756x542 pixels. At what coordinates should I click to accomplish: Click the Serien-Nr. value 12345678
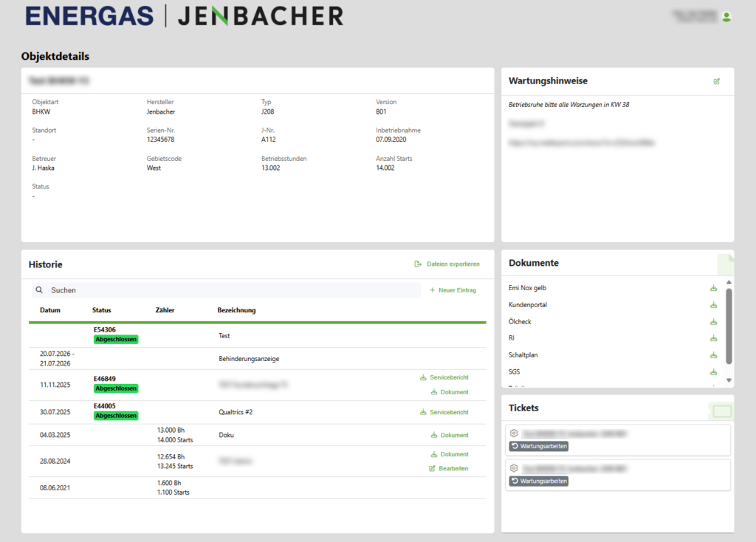click(160, 140)
